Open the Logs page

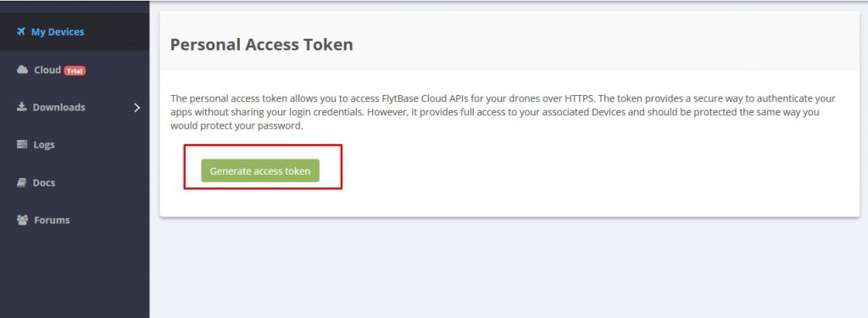click(x=75, y=145)
